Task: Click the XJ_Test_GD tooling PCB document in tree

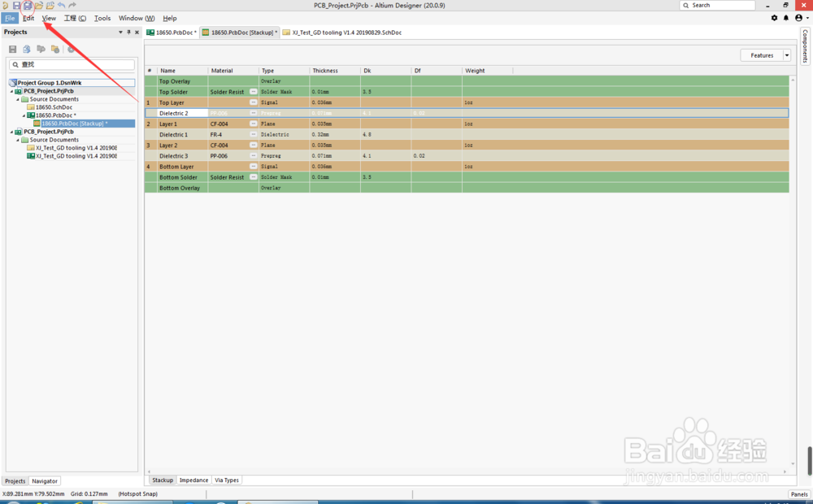Action: (x=72, y=156)
